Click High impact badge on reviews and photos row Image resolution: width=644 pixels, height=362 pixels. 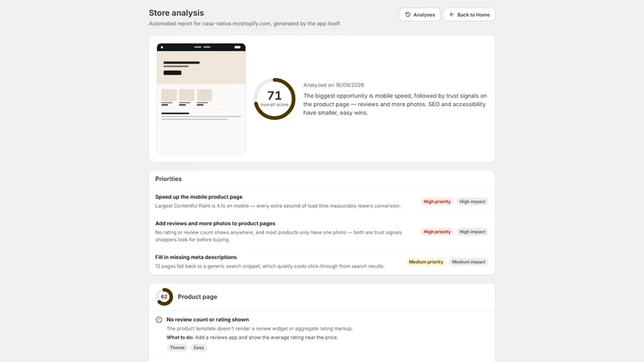coord(473,232)
